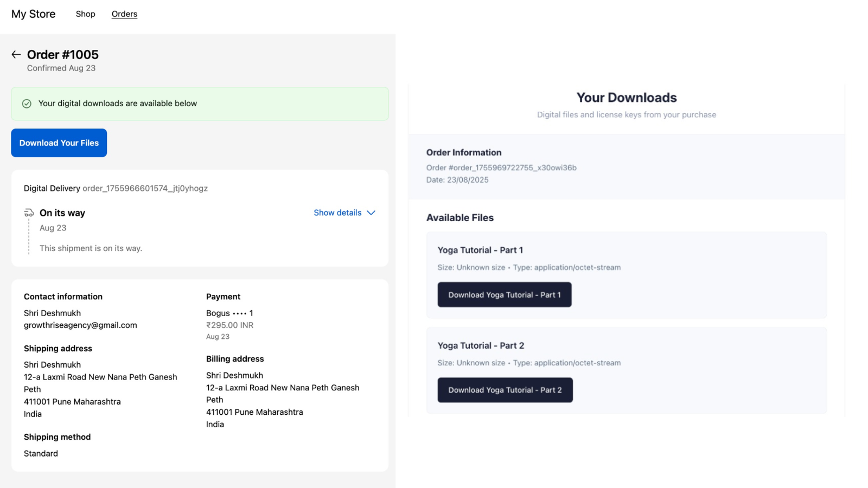Click the Order #1005 heading
This screenshot has height=488, width=868.
tap(63, 55)
